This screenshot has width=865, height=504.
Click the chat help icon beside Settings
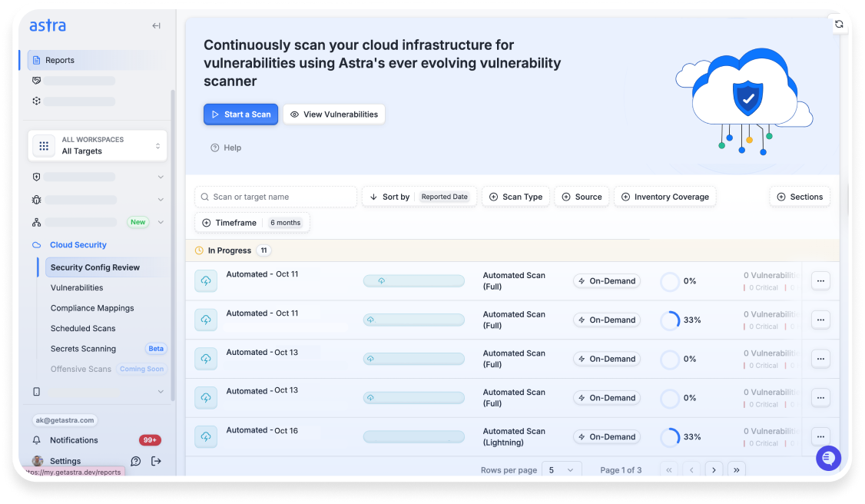(x=136, y=461)
